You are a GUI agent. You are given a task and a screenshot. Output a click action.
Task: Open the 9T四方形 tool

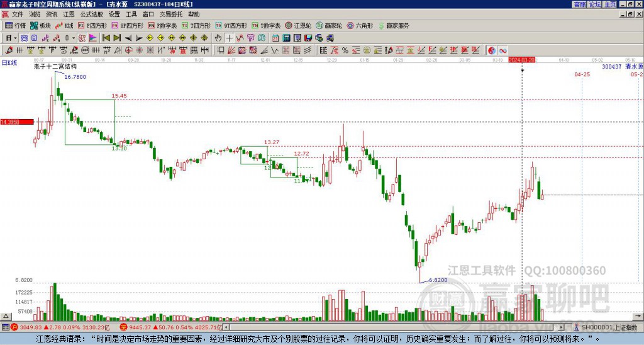(231, 25)
